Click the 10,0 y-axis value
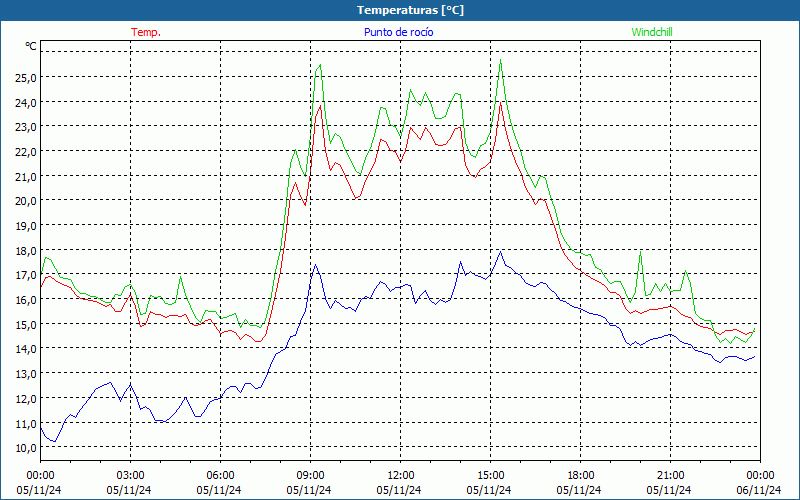The image size is (800, 500). point(26,447)
